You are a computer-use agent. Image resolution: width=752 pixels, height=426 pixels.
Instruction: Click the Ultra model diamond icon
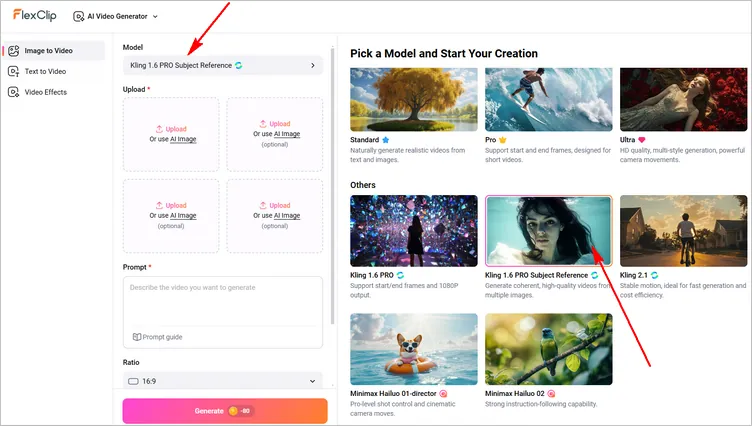click(642, 140)
